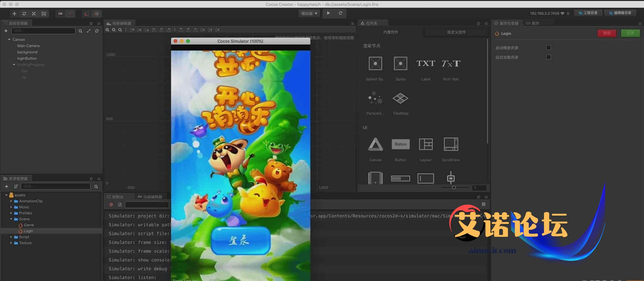Expand the Prefabs folder
Image resolution: width=644 pixels, height=281 pixels.
[11, 213]
